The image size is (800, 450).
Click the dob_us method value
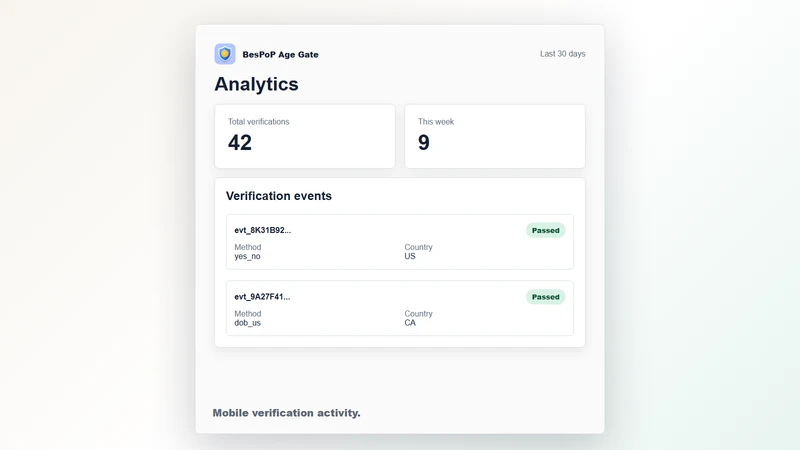(247, 323)
